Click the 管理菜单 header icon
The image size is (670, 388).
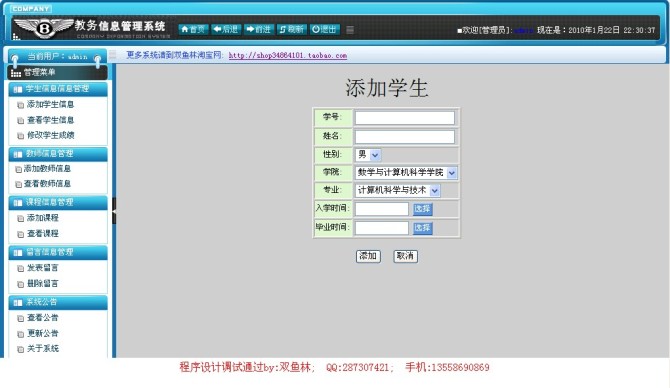click(16, 73)
